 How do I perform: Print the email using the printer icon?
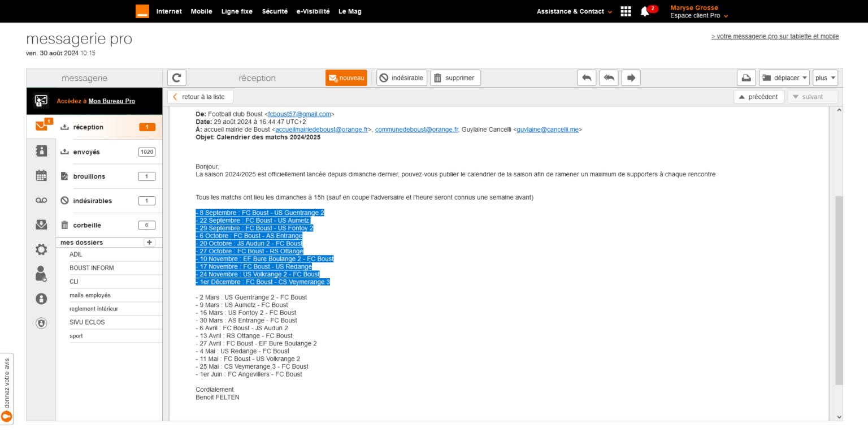click(x=746, y=78)
